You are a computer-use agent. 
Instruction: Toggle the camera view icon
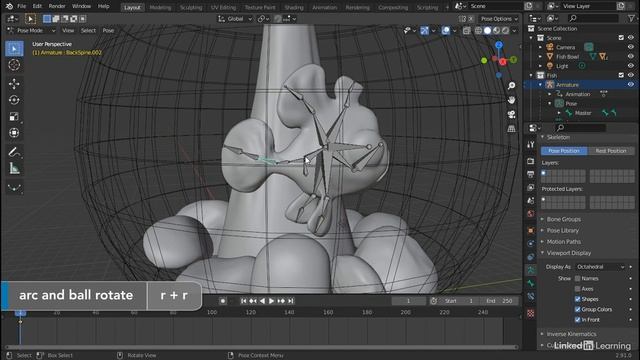(x=511, y=114)
